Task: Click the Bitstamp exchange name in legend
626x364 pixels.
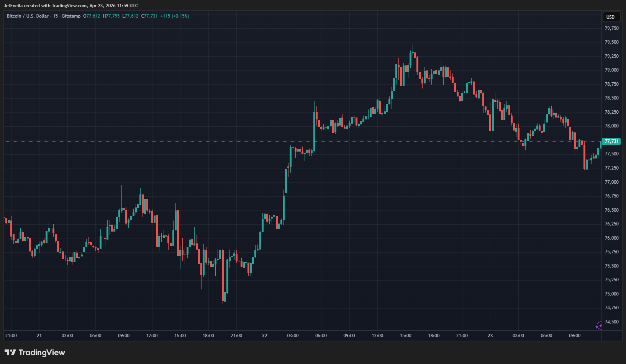Action: (x=71, y=16)
